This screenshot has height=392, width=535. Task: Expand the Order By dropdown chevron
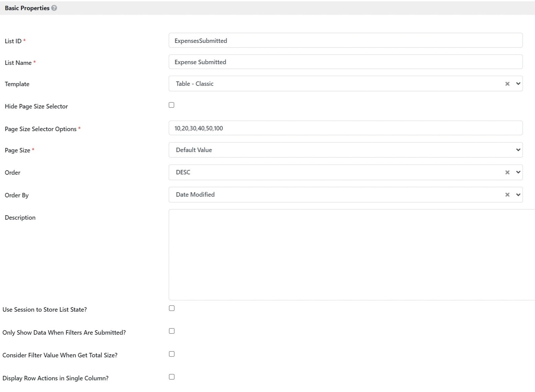coord(518,195)
